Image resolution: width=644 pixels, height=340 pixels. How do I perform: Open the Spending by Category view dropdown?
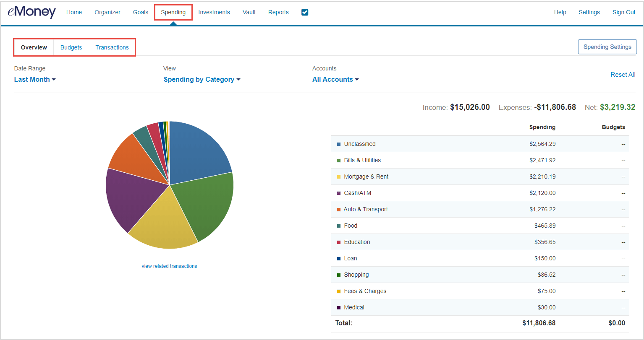(x=202, y=79)
